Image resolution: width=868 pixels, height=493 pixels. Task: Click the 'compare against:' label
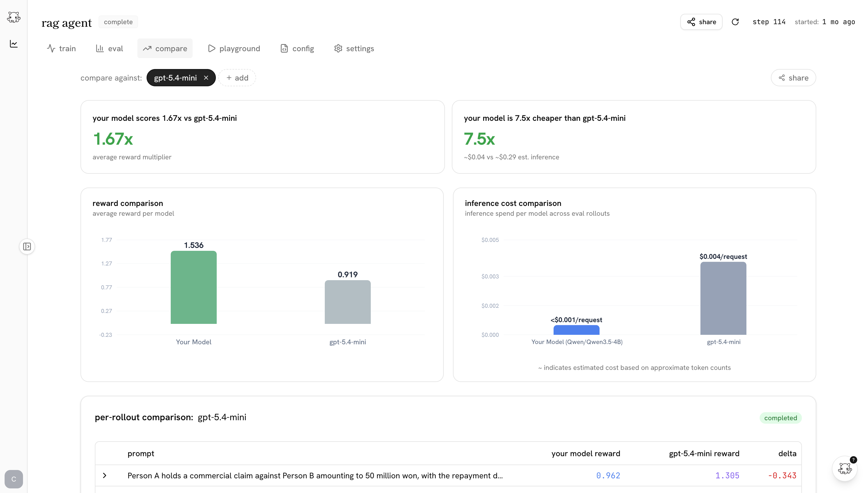111,78
